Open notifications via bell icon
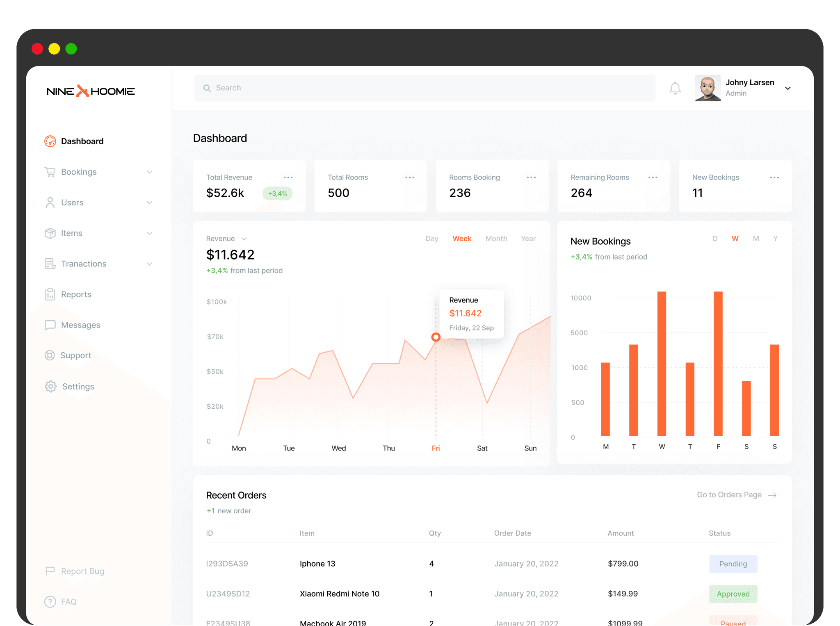 [675, 88]
